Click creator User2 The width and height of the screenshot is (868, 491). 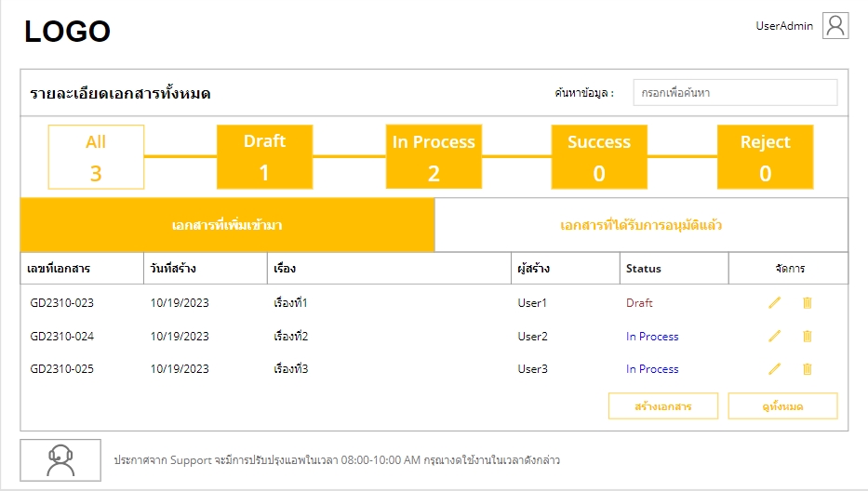532,336
